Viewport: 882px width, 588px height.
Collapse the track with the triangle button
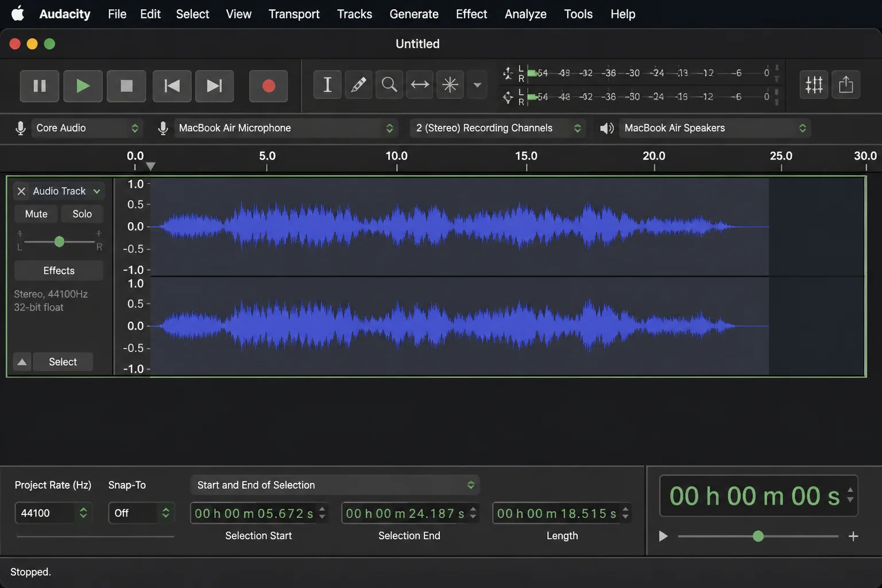22,362
